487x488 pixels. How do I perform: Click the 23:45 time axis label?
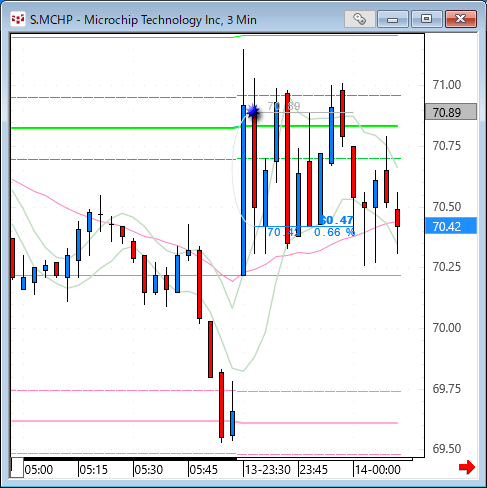pos(314,470)
